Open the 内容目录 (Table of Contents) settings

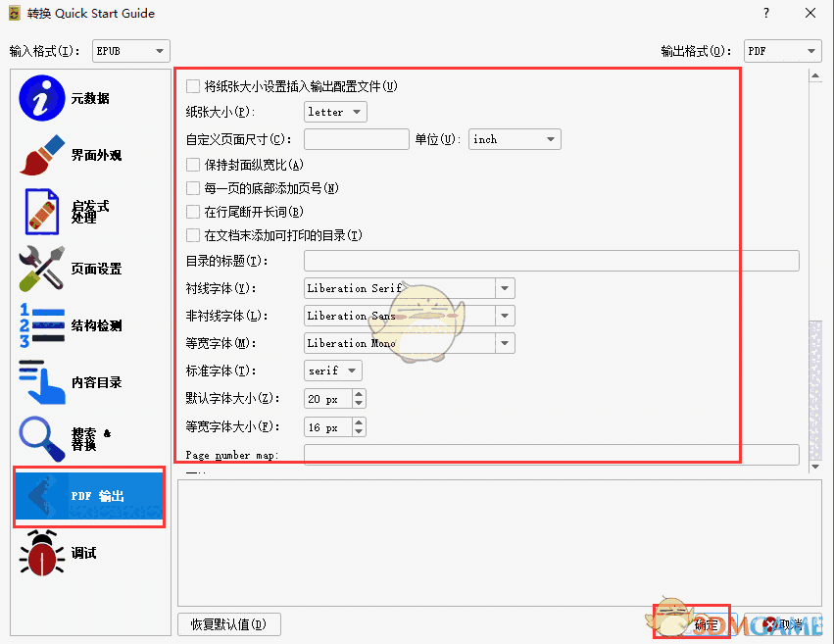coord(40,382)
